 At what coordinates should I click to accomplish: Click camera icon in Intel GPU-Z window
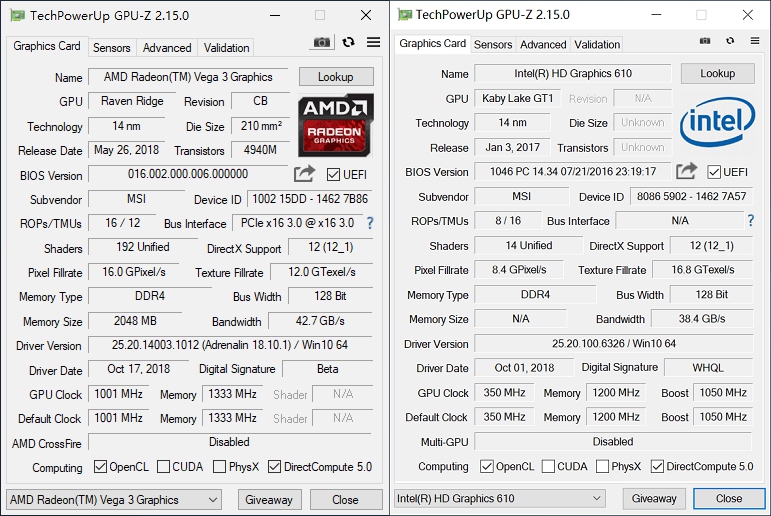pyautogui.click(x=705, y=41)
